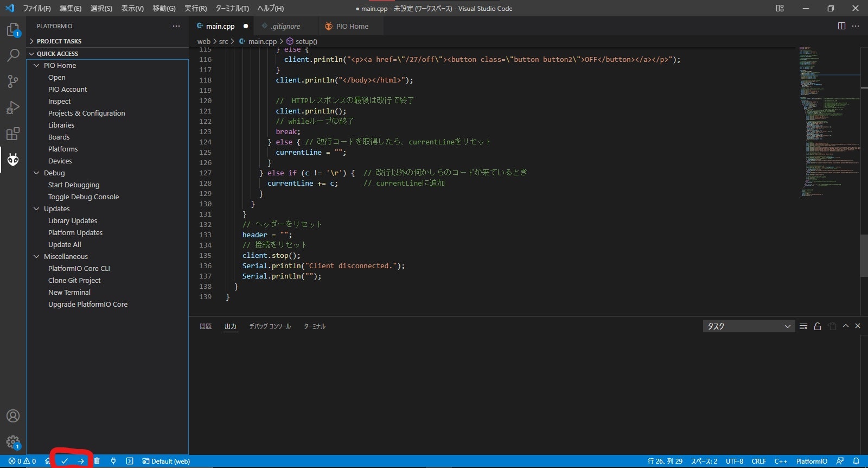Image resolution: width=868 pixels, height=468 pixels.
Task: Click the Default (web) environment button
Action: 167,461
